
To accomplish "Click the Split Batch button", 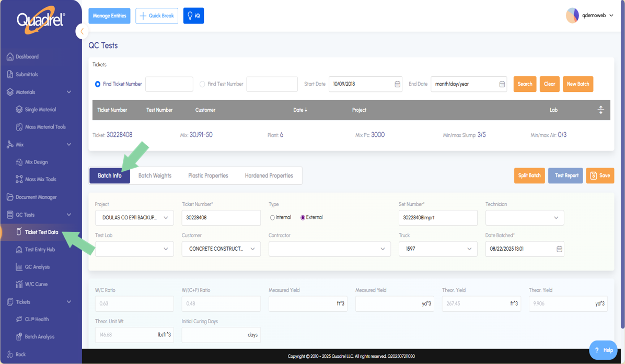I will [529, 175].
